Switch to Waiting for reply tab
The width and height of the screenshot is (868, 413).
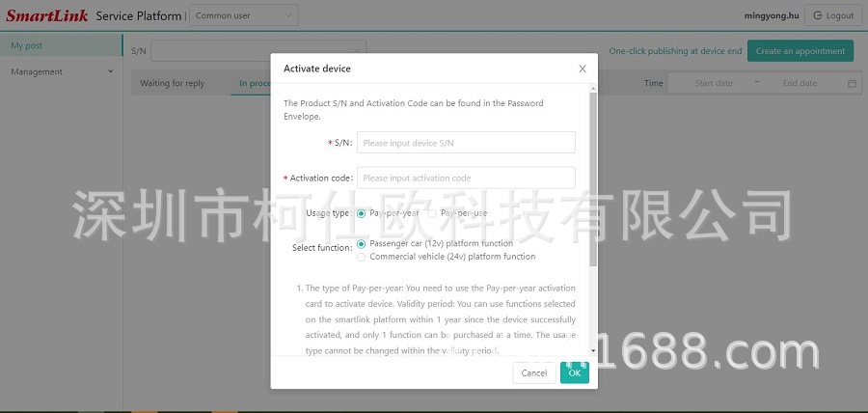coord(173,83)
